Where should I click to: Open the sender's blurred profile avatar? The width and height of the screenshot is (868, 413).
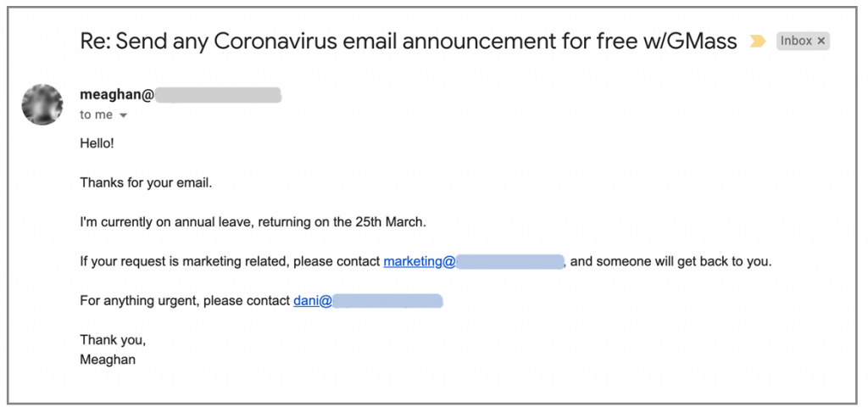tap(42, 104)
